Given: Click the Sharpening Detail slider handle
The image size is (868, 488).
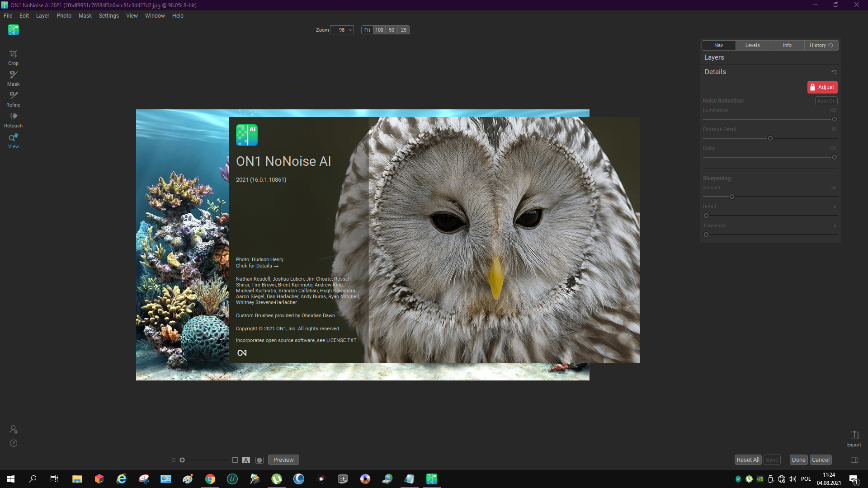Looking at the screenshot, I should pos(706,216).
